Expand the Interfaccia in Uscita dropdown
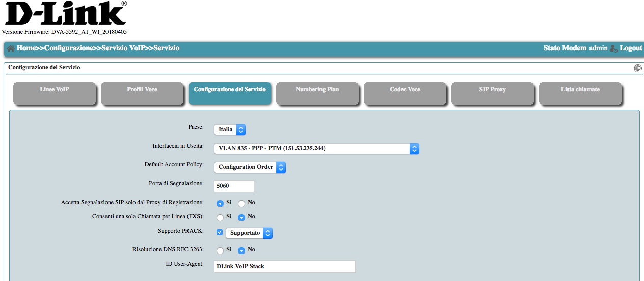 (316, 149)
